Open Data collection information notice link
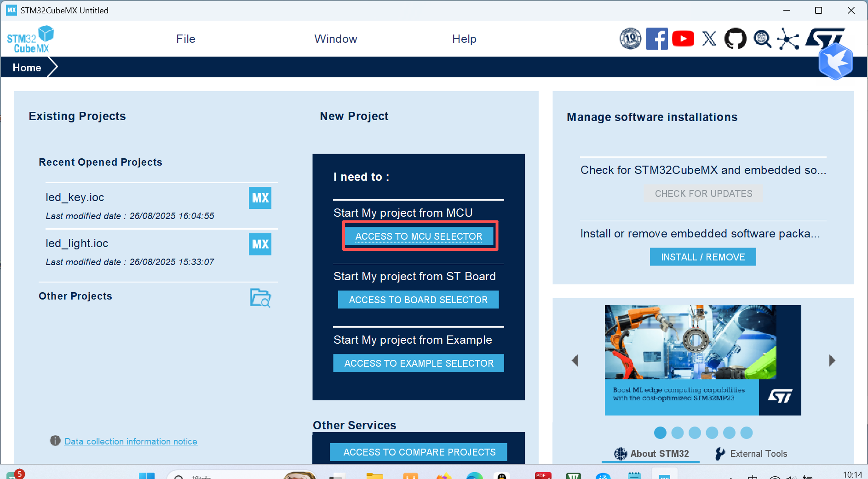This screenshot has width=868, height=479. [x=131, y=441]
